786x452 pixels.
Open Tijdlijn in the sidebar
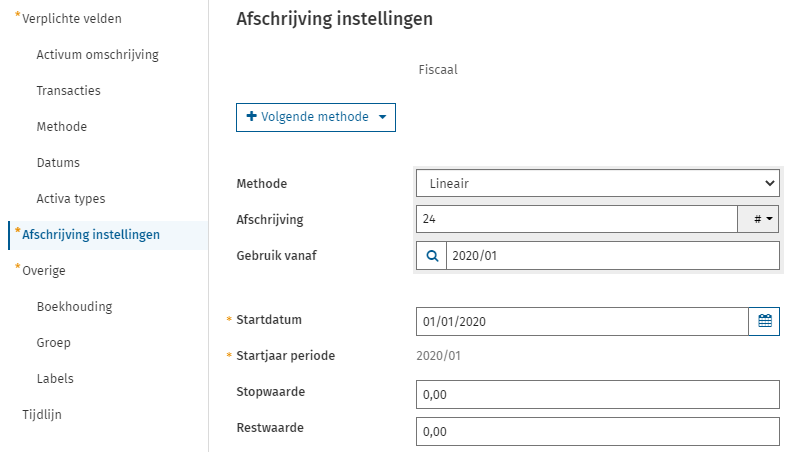(42, 415)
